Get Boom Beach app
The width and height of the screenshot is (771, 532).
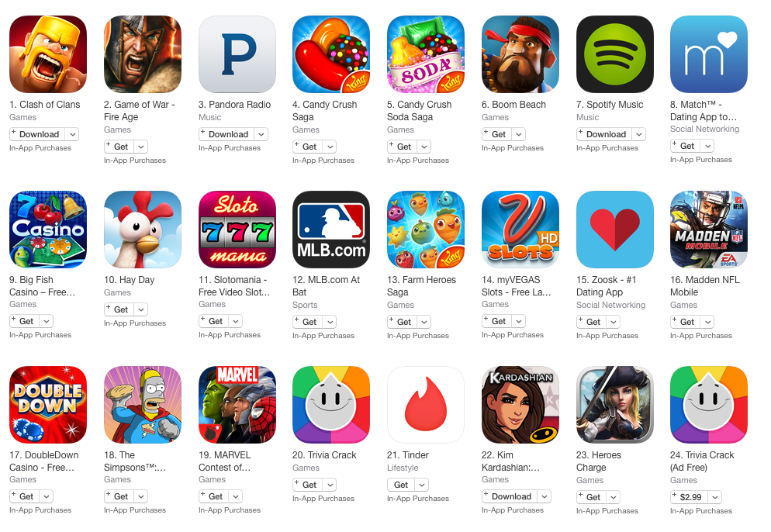(497, 134)
